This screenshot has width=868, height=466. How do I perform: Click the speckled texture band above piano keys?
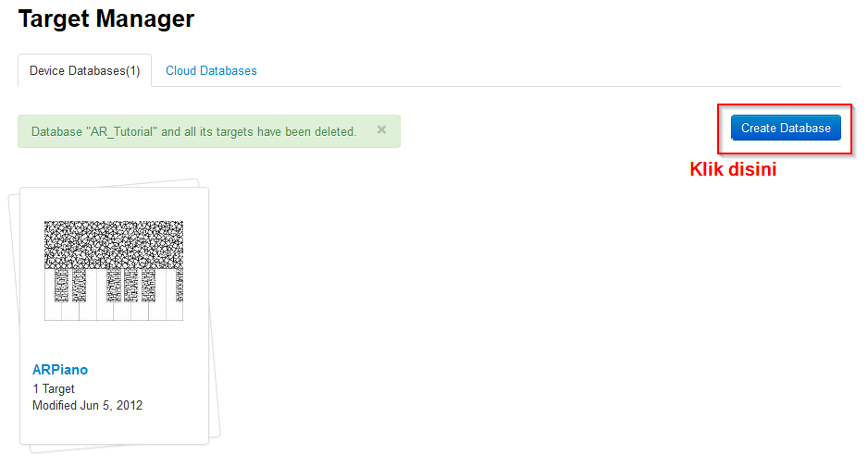[114, 243]
